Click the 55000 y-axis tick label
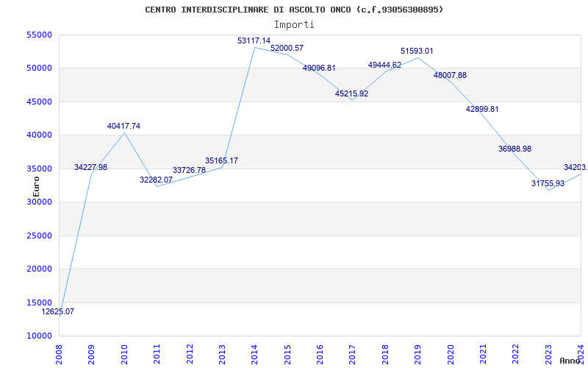The width and height of the screenshot is (588, 368). 39,35
